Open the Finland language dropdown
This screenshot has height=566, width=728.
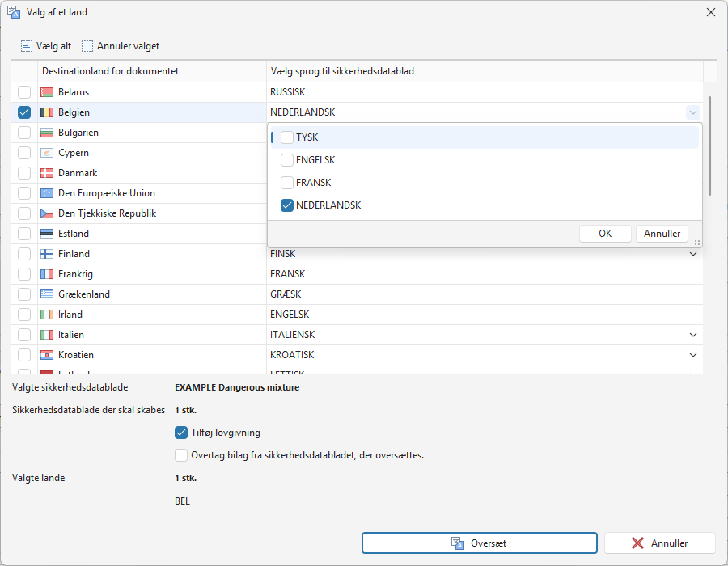coord(692,254)
